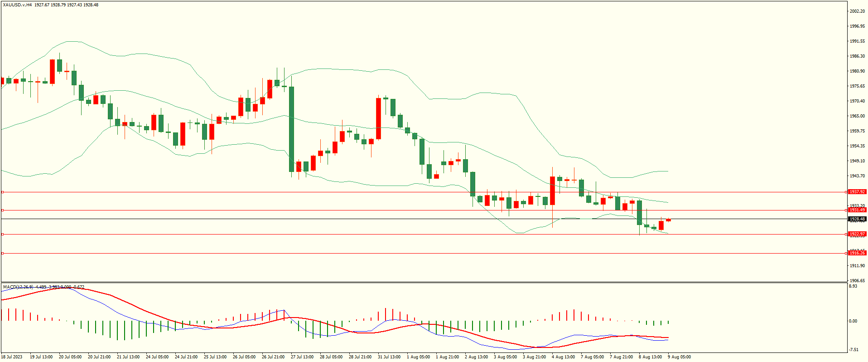Click the 31 Jul 13:00 time label
The height and width of the screenshot is (362, 868).
[389, 357]
